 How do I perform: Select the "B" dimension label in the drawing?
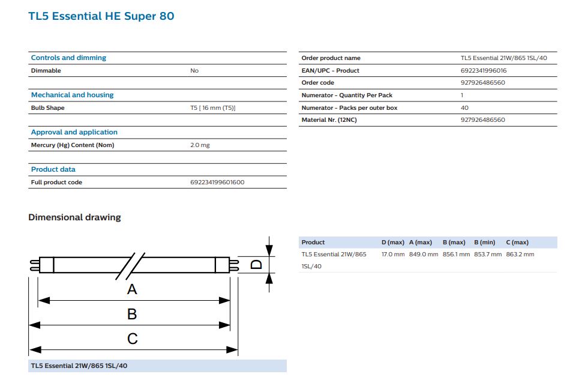pyautogui.click(x=132, y=314)
